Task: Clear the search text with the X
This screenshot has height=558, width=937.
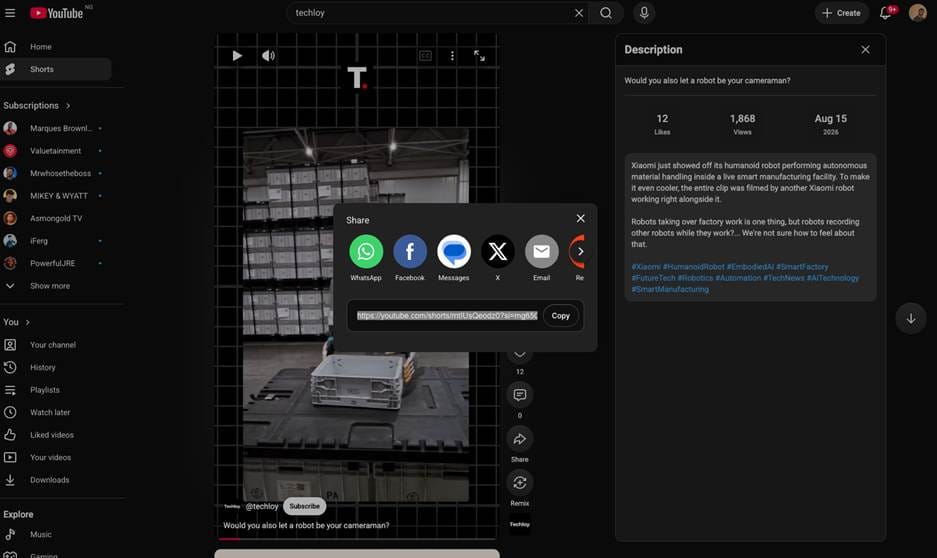Action: (578, 13)
